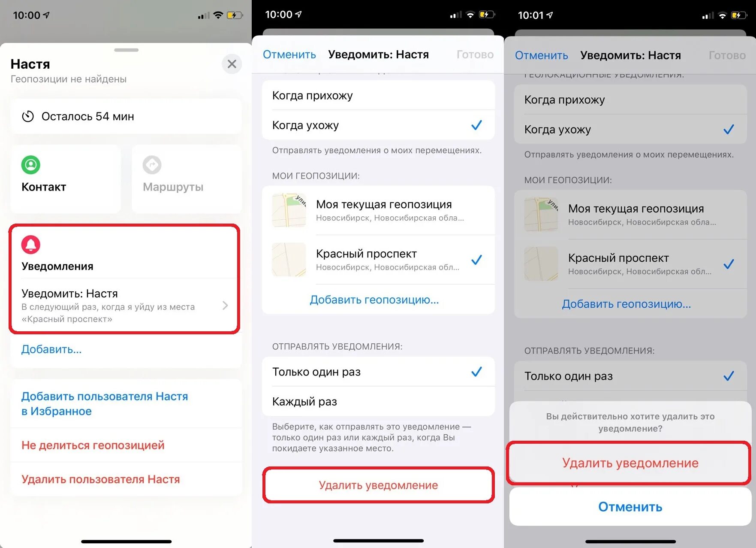
Task: Tap the red bell Уведомления icon
Action: (x=31, y=245)
